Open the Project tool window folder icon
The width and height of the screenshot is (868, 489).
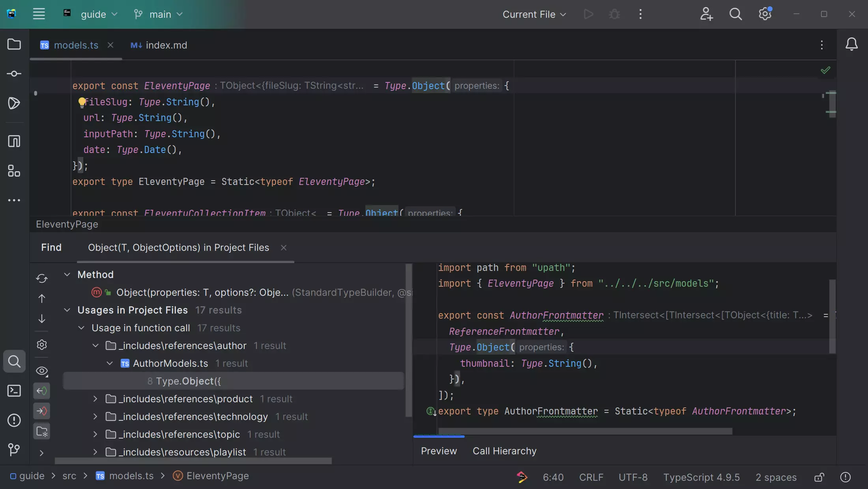click(x=14, y=44)
